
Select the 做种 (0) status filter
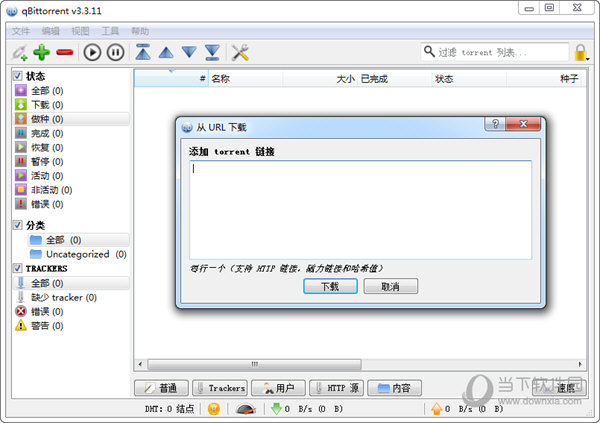72,119
